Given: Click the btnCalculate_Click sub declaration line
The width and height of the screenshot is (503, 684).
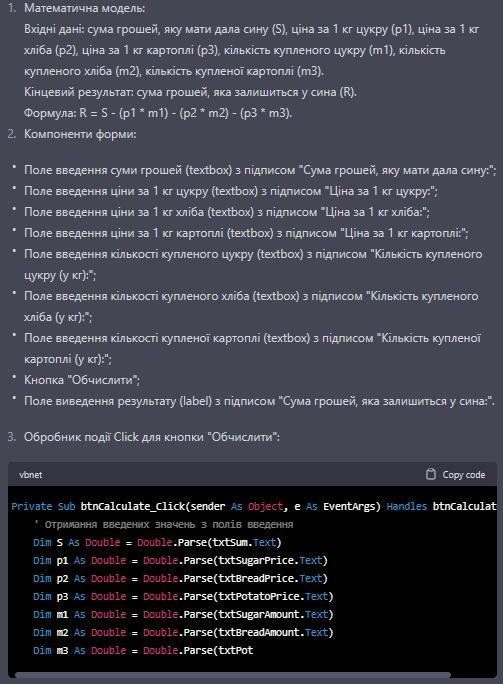Looking at the screenshot, I should point(254,506).
